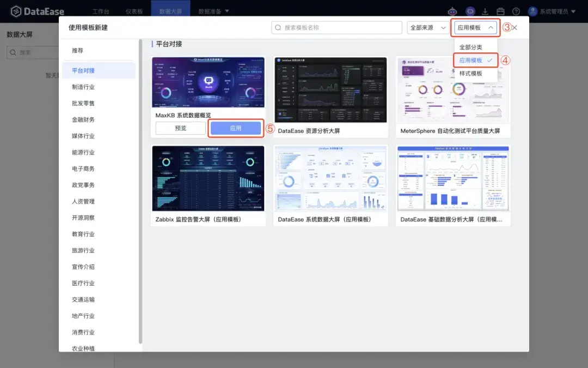Click the 预览 button on MaxKB template

(x=180, y=128)
